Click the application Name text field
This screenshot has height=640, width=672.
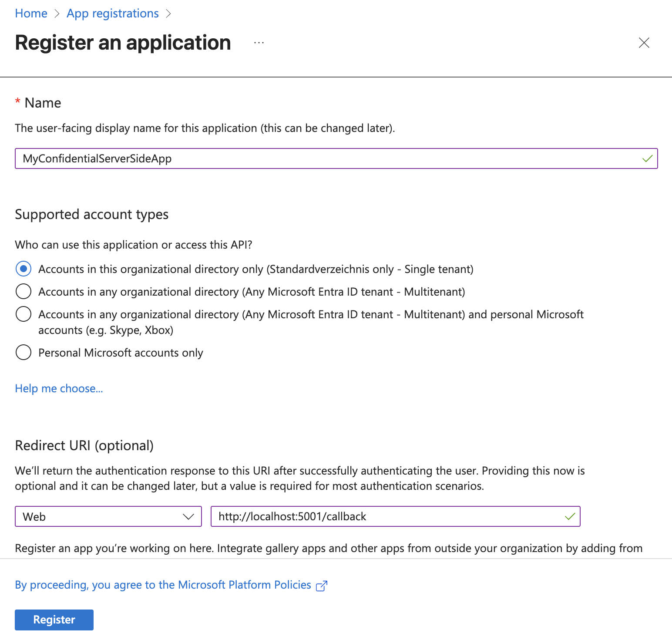click(326, 158)
